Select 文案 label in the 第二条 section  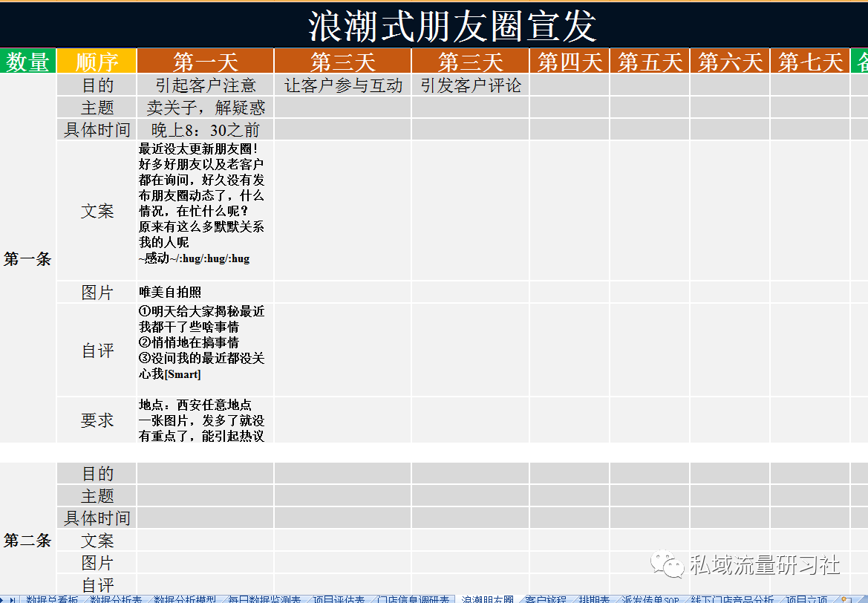97,541
